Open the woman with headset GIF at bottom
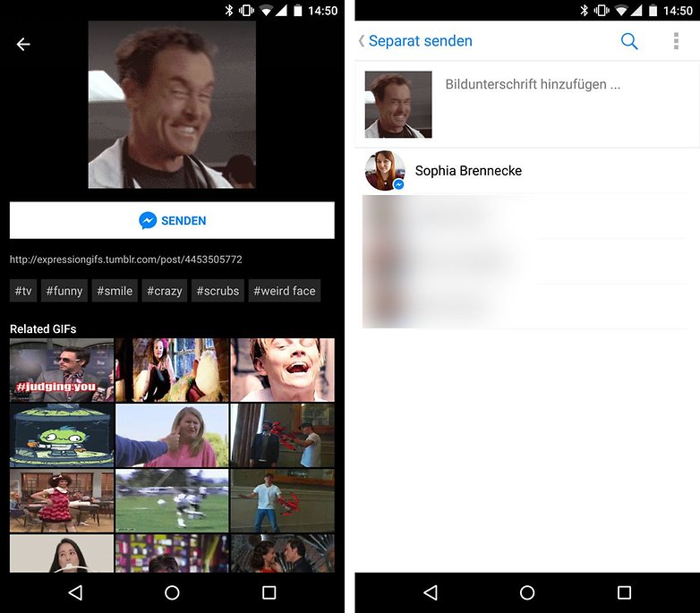This screenshot has height=613, width=700. click(62, 554)
